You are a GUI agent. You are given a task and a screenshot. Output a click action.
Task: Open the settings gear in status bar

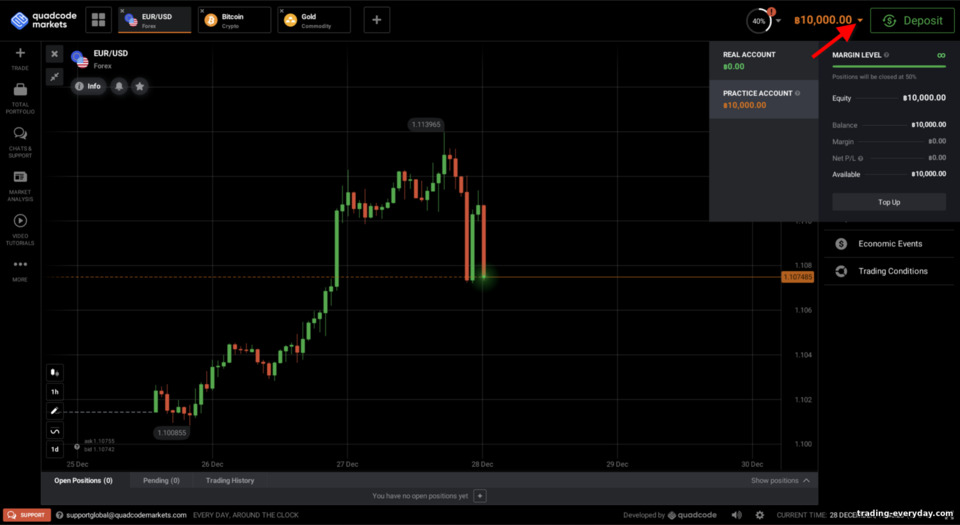coord(760,515)
